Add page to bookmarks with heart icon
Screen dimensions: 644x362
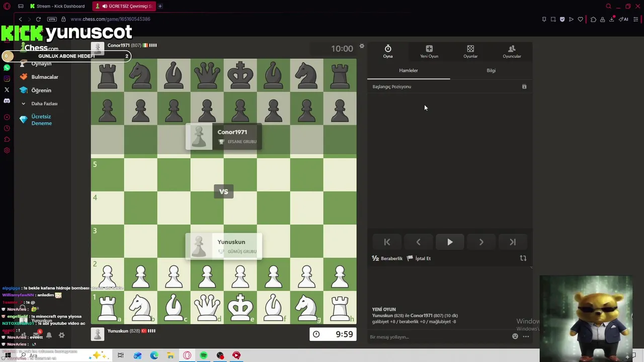click(580, 19)
